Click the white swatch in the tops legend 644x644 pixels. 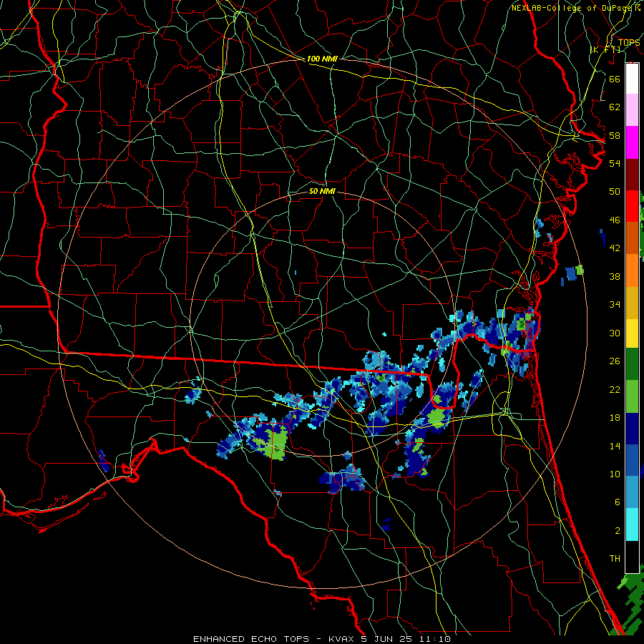tap(632, 79)
